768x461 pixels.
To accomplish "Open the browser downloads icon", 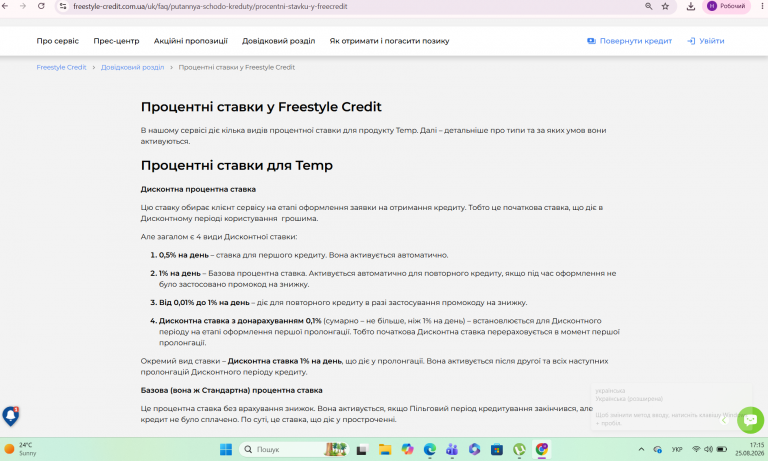I will coord(691,6).
